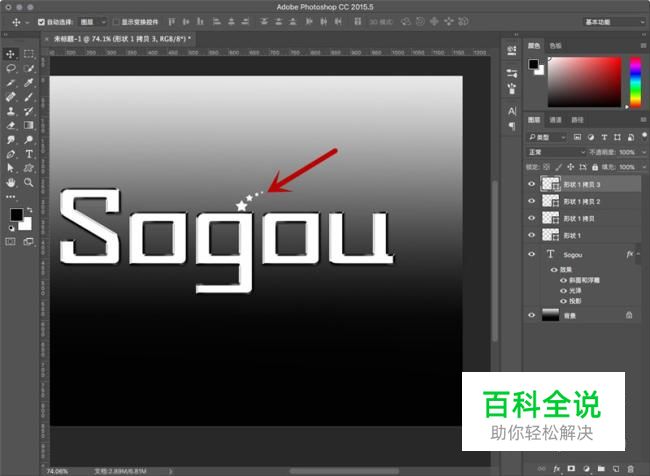
Task: Open the Edit Toolbar three-dots button
Action: [x=11, y=197]
